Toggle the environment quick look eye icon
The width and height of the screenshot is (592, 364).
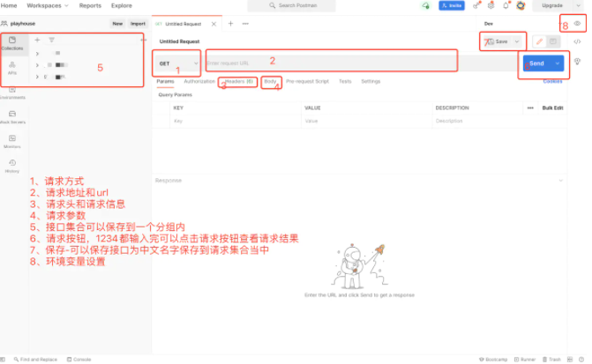coord(578,24)
